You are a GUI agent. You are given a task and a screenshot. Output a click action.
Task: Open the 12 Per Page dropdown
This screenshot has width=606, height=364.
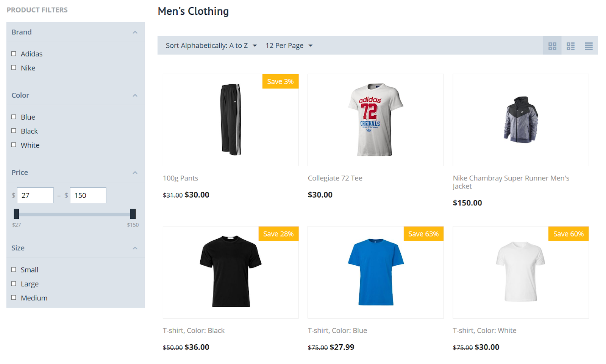pyautogui.click(x=289, y=46)
